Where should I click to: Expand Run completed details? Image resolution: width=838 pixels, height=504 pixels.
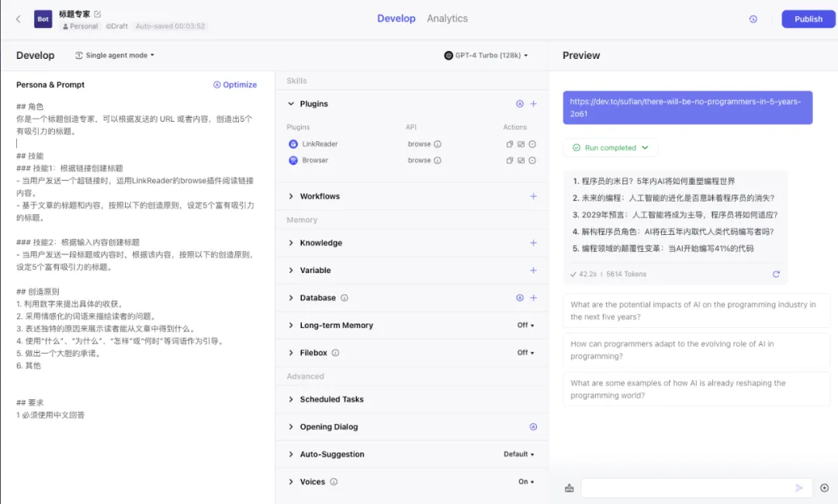click(x=611, y=148)
